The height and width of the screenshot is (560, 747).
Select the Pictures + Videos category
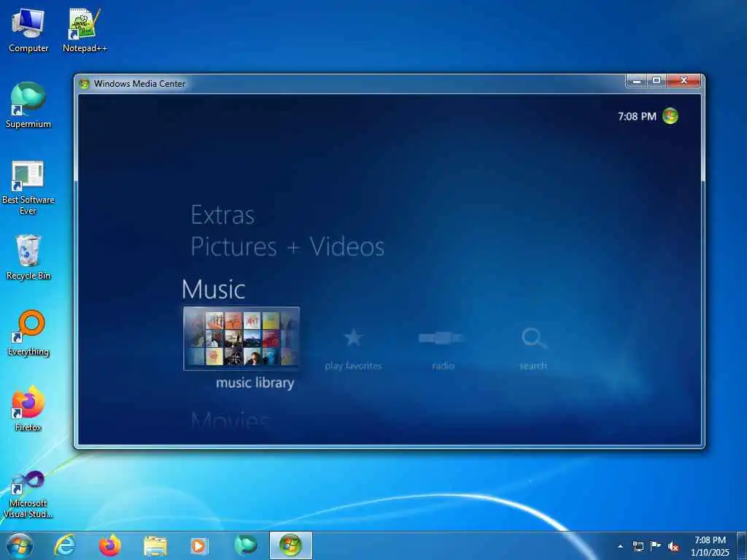(x=287, y=246)
